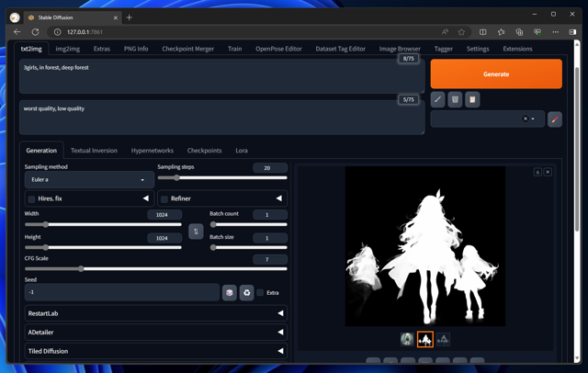588x373 pixels.
Task: Open the PNG Info tab
Action: (x=136, y=49)
